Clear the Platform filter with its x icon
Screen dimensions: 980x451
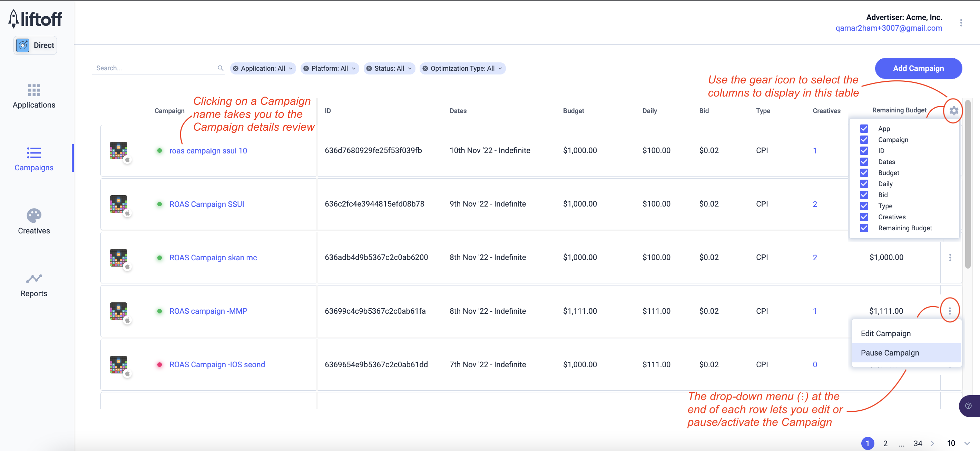point(306,69)
